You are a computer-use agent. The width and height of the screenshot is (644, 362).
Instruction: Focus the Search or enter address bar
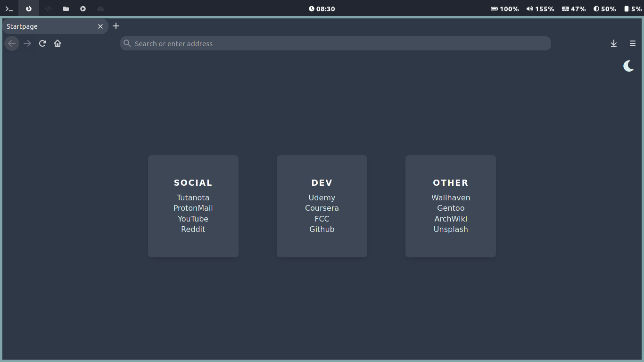336,43
